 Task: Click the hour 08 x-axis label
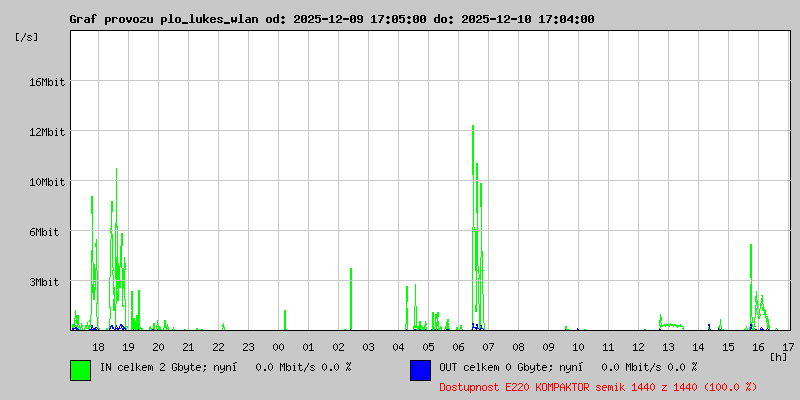click(x=518, y=347)
